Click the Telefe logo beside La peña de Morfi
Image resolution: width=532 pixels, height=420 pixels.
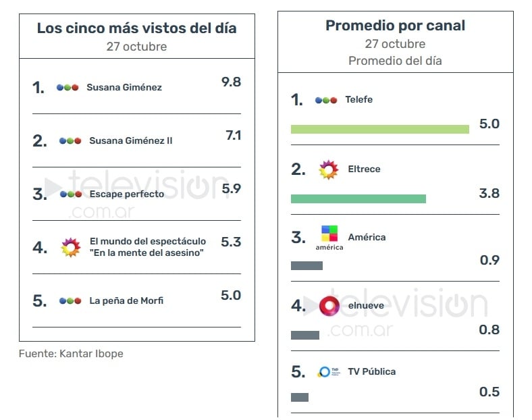point(70,301)
